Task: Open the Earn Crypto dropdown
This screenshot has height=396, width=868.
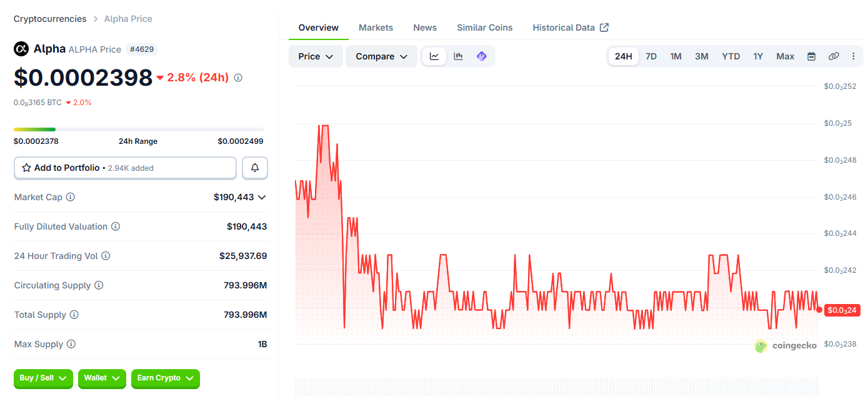Action: (166, 378)
